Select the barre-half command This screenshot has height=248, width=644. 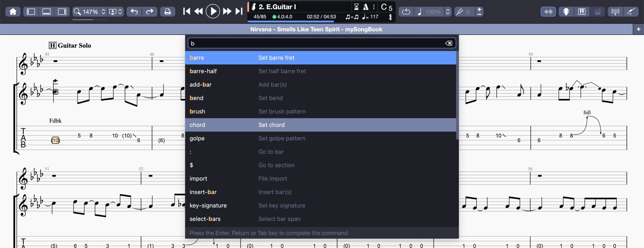(x=320, y=71)
